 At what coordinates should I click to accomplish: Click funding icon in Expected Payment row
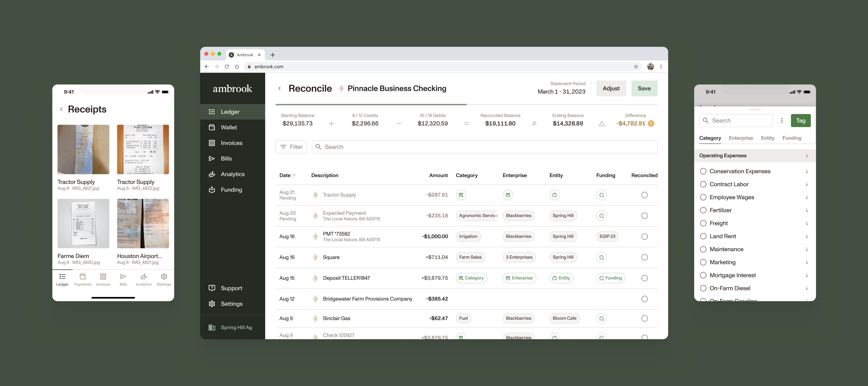[601, 216]
